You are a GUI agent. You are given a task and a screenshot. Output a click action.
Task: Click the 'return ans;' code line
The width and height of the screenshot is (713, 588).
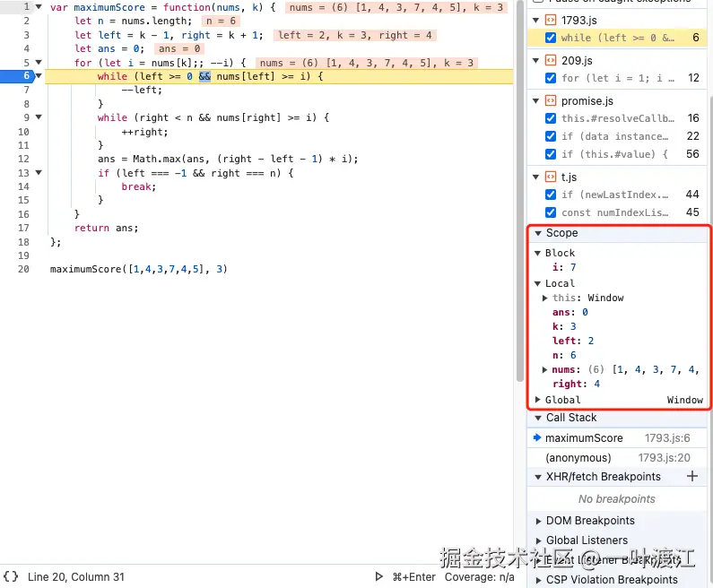pyautogui.click(x=107, y=228)
